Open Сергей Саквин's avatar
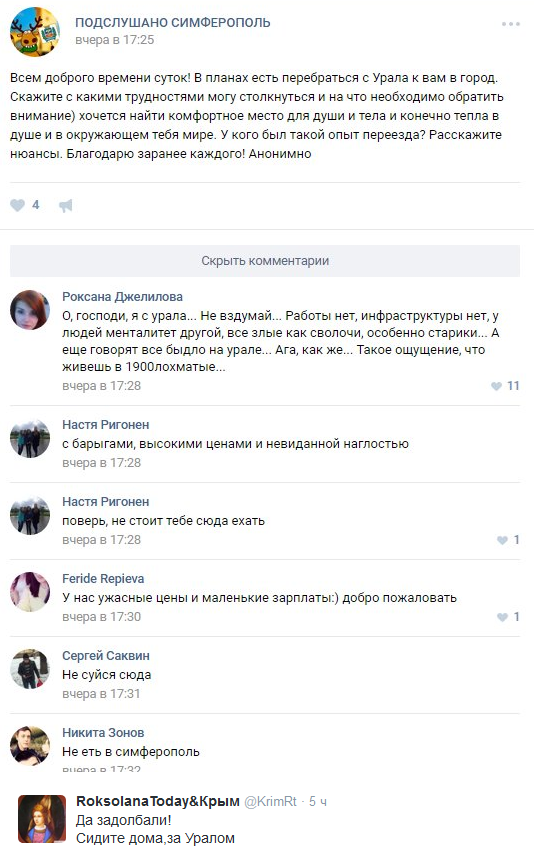The height and width of the screenshot is (850, 534). (x=30, y=668)
